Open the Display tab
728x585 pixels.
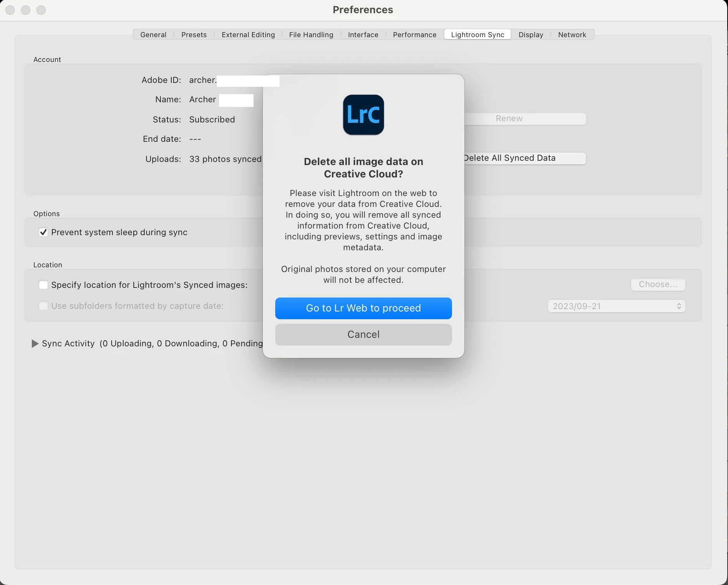[x=531, y=34]
